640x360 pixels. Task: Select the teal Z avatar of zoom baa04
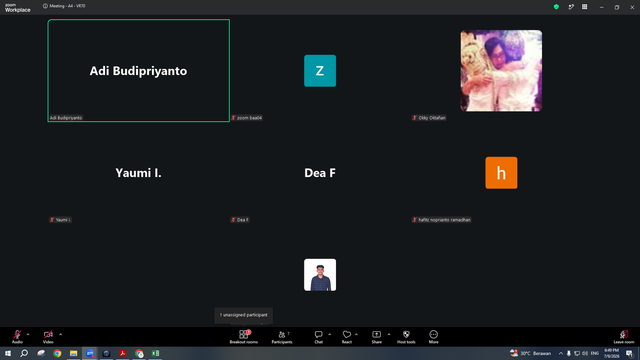pos(320,71)
